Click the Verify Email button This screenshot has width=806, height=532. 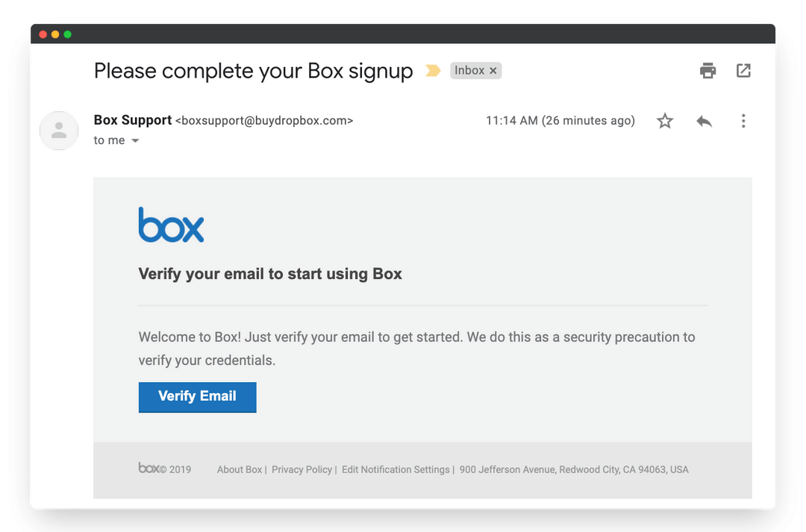click(197, 397)
